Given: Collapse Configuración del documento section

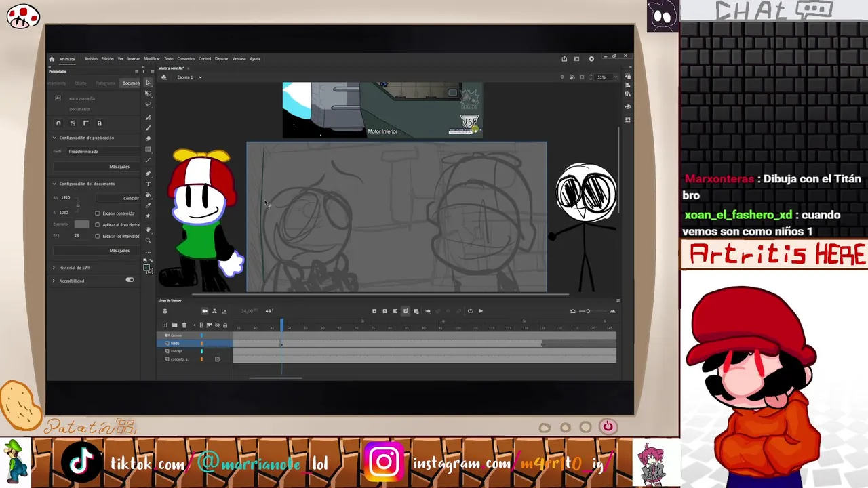Looking at the screenshot, I should click(54, 184).
